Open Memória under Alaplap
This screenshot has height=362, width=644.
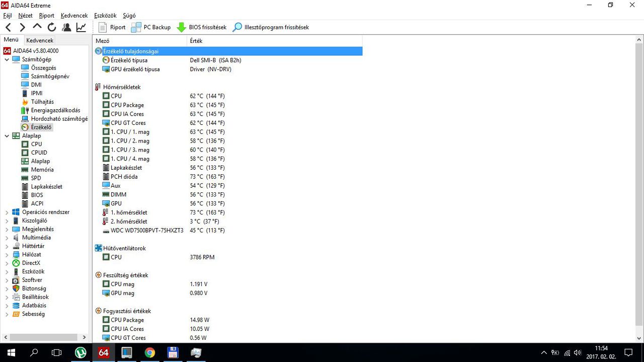tap(42, 170)
